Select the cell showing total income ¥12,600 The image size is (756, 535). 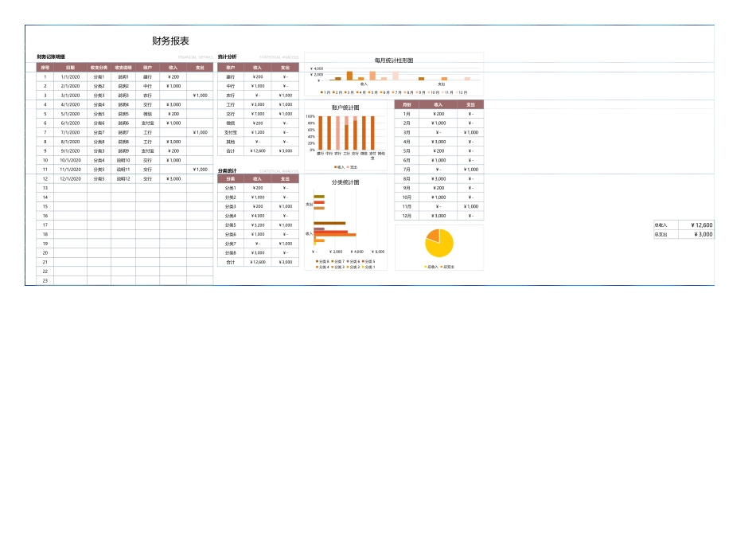[x=697, y=225]
